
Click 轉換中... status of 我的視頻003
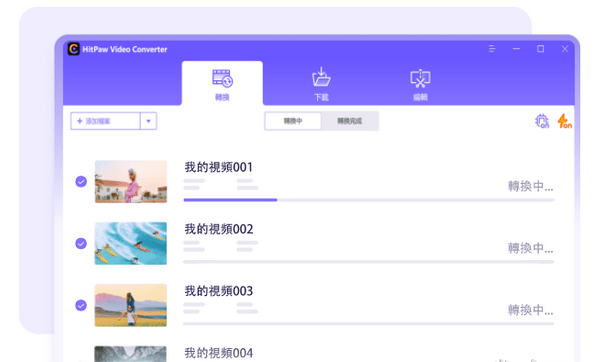(x=530, y=310)
